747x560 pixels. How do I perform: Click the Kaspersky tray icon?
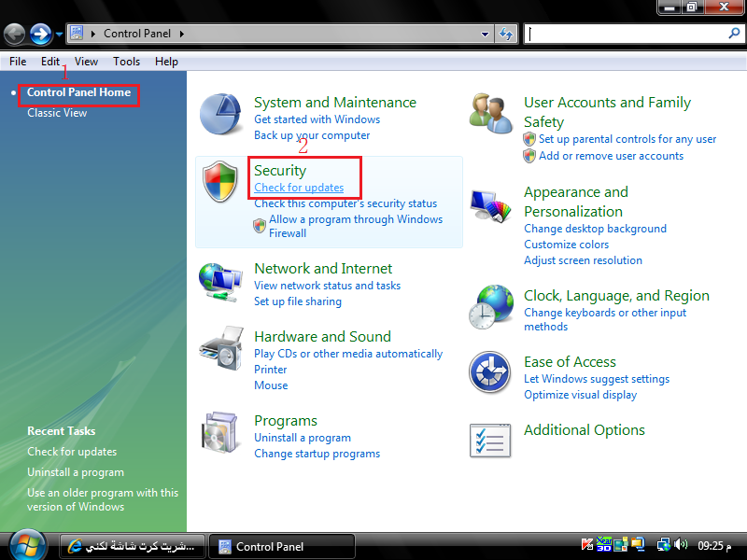click(587, 544)
